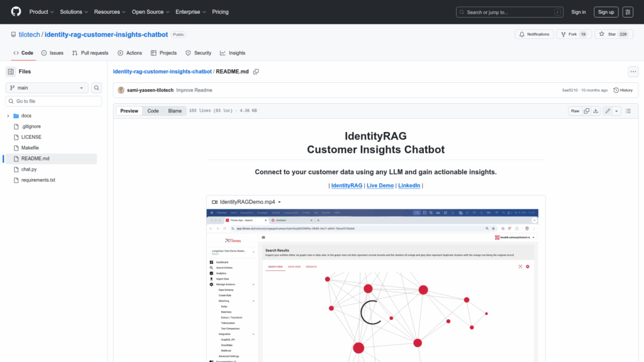
Task: Open the GitHub home logo
Action: pos(16,12)
